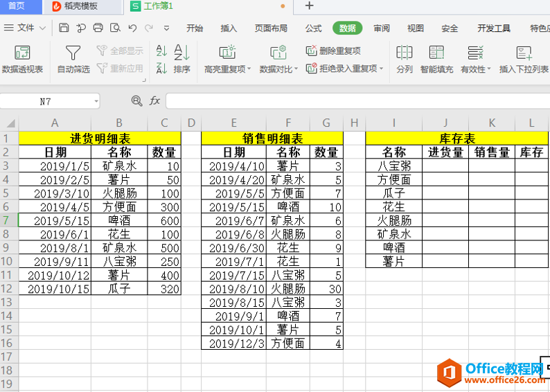Click inside the formula bar input
This screenshot has width=550, height=392.
point(358,101)
